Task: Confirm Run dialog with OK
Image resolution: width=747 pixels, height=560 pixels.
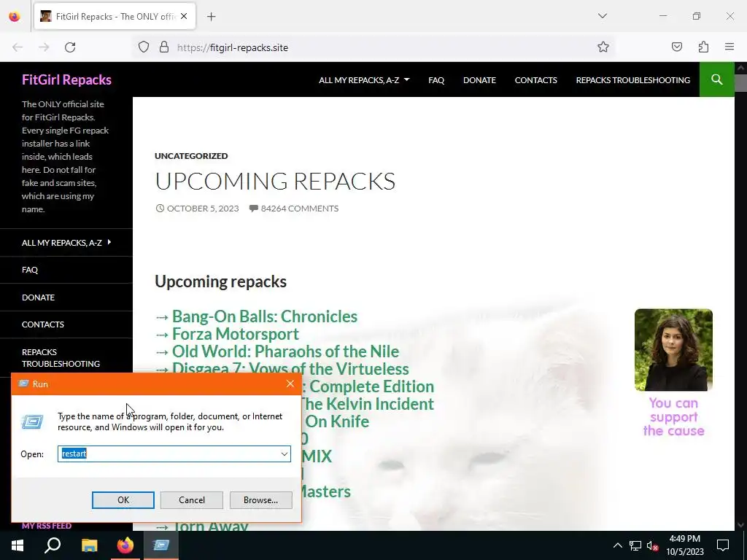Action: click(x=123, y=500)
